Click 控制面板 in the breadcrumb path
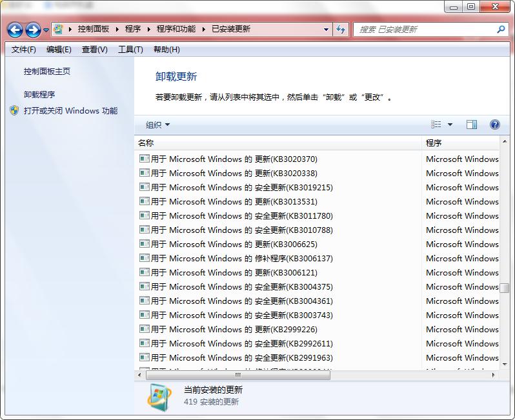The image size is (515, 420). click(94, 29)
